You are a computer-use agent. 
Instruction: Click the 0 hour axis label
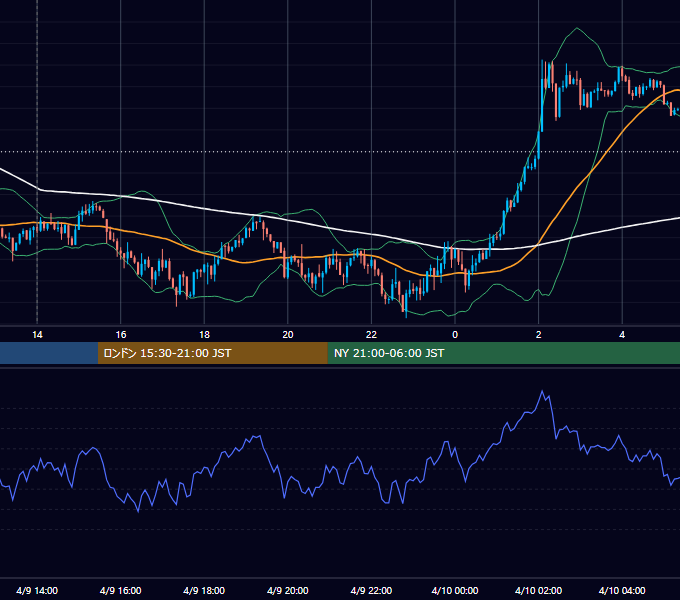(x=455, y=335)
